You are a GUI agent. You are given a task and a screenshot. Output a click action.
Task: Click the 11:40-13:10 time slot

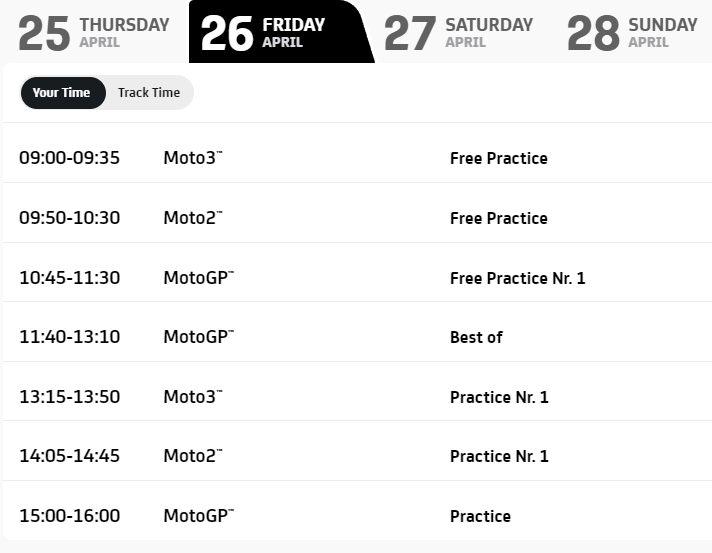pyautogui.click(x=69, y=337)
